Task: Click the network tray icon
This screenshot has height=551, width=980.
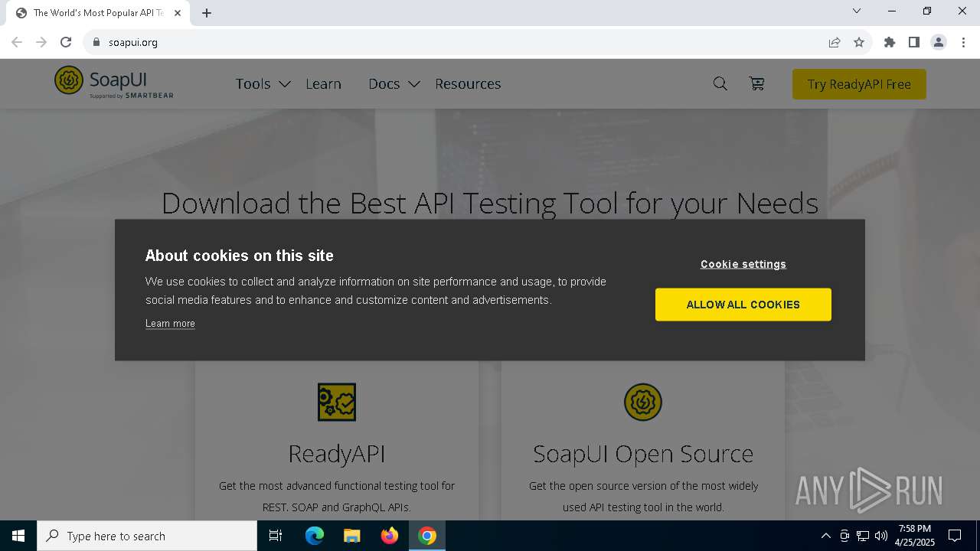Action: pos(863,536)
